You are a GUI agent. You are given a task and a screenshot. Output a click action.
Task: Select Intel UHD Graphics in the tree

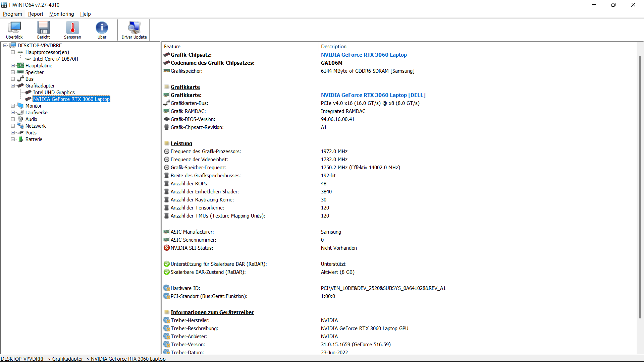[54, 93]
